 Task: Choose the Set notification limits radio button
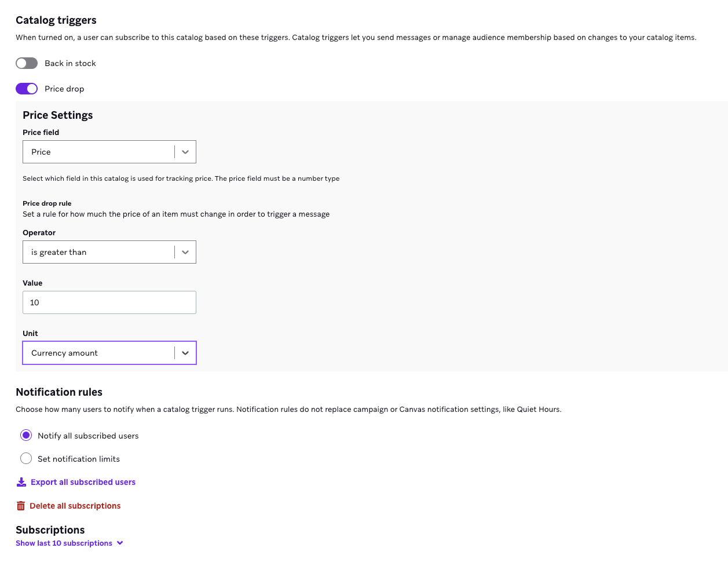tap(26, 458)
